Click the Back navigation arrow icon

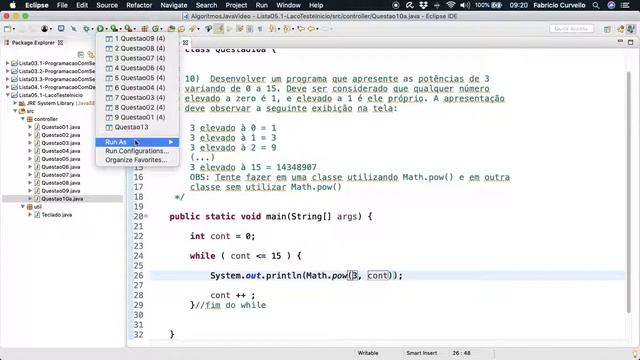(x=311, y=29)
